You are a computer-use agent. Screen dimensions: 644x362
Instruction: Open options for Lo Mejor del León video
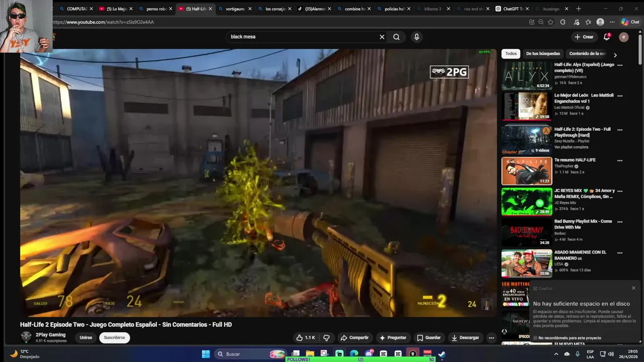[x=620, y=96]
